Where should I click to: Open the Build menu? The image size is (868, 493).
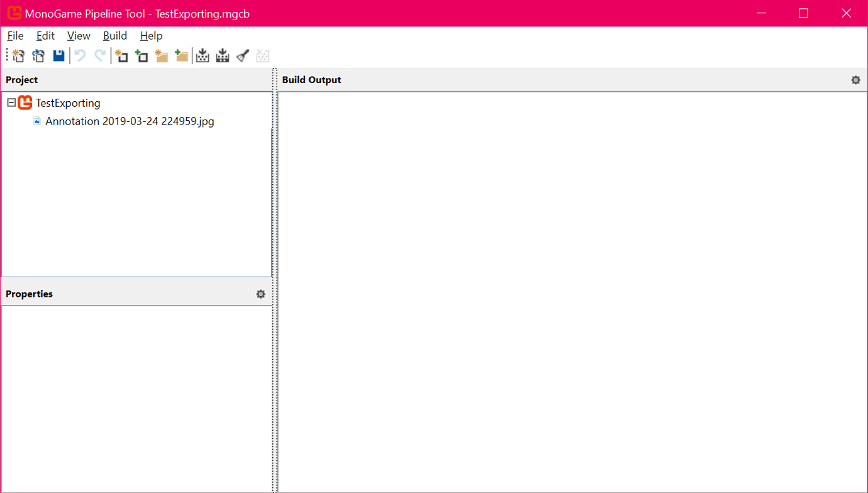pos(115,36)
